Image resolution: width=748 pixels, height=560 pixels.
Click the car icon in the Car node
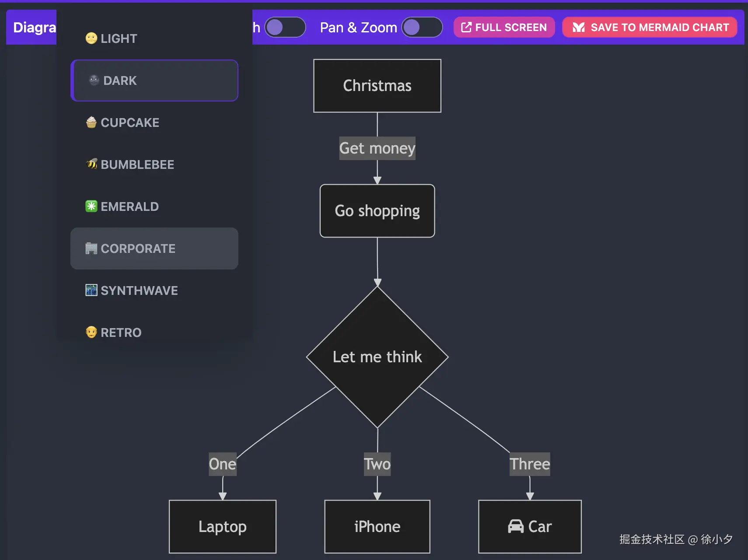pos(516,526)
